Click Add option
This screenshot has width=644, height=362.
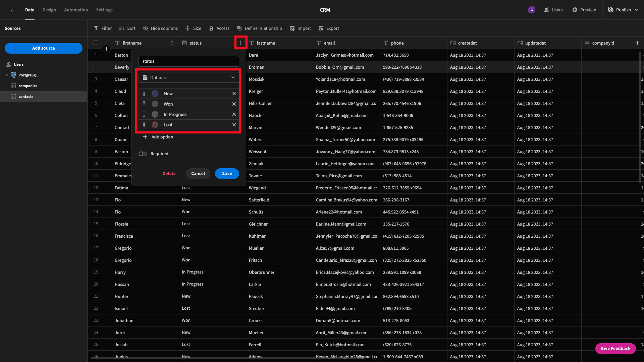(x=158, y=137)
